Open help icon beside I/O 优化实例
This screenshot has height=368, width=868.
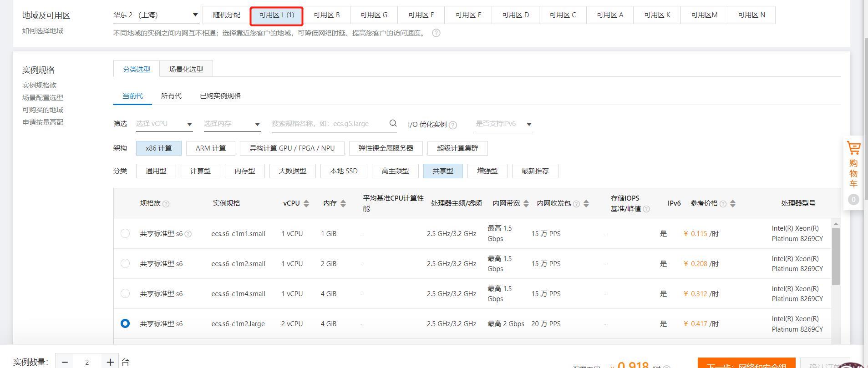click(453, 125)
